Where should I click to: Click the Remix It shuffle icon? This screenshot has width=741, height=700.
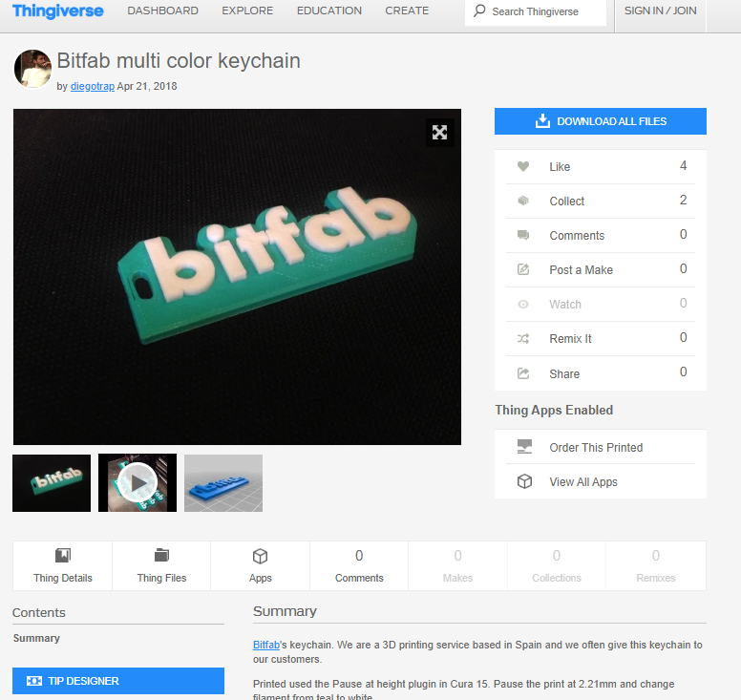pyautogui.click(x=523, y=338)
